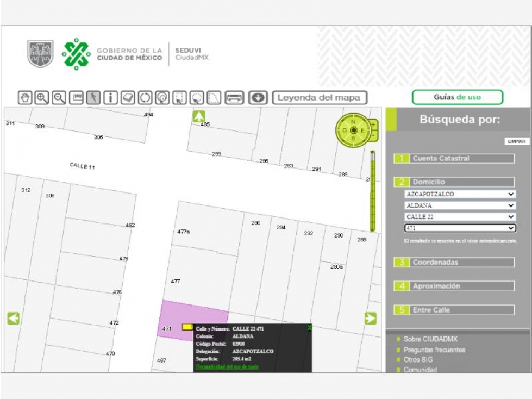Click the download arrow icon
The image size is (532, 399).
point(258,98)
